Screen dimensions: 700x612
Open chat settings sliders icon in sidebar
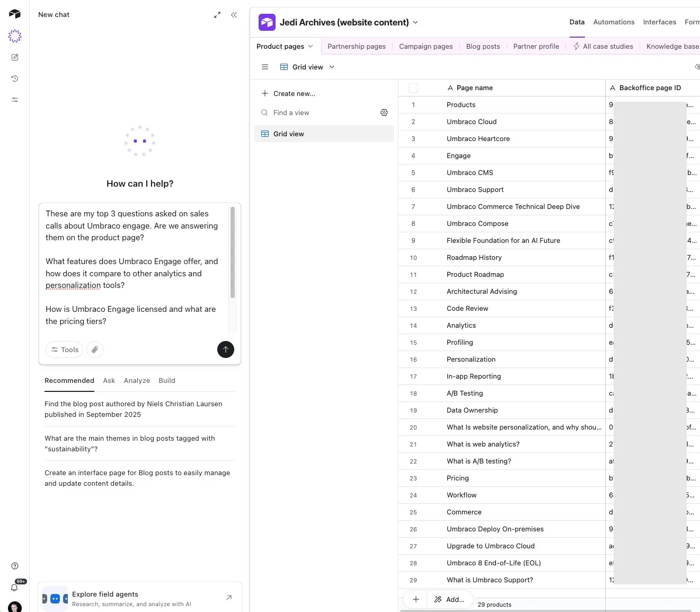pos(14,100)
